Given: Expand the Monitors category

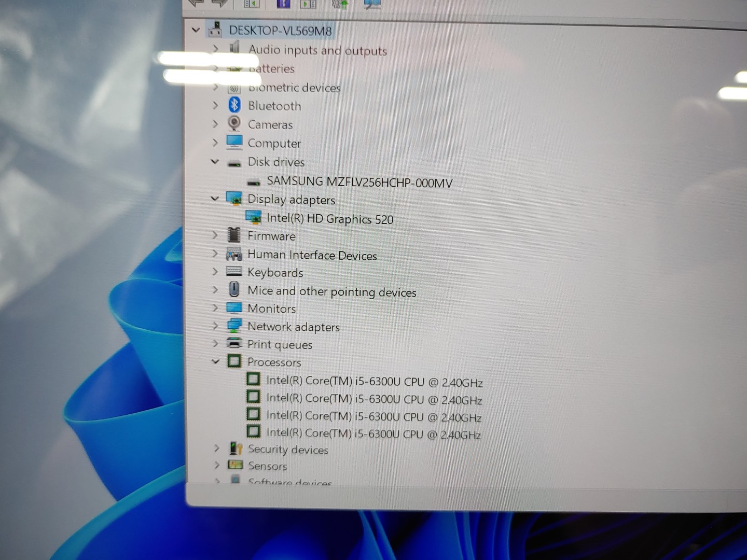Looking at the screenshot, I should pos(215,308).
